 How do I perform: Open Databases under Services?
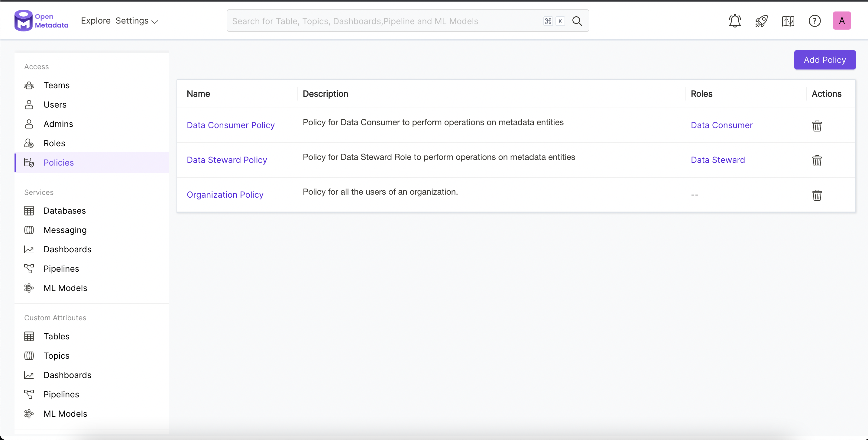64,211
